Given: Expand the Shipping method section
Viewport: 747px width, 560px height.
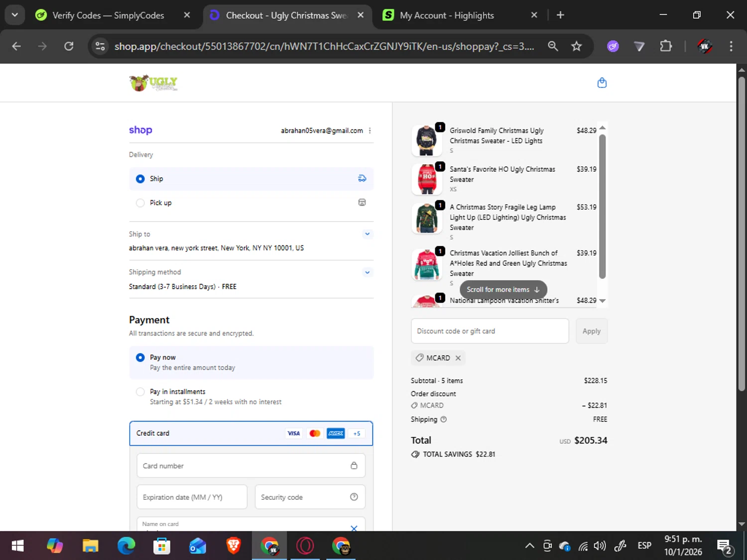Looking at the screenshot, I should point(367,272).
